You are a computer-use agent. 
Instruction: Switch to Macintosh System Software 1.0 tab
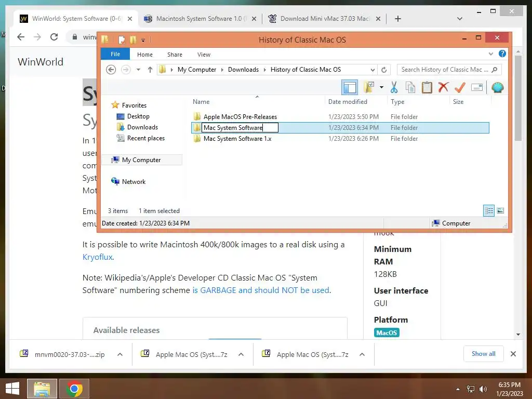[x=200, y=19]
